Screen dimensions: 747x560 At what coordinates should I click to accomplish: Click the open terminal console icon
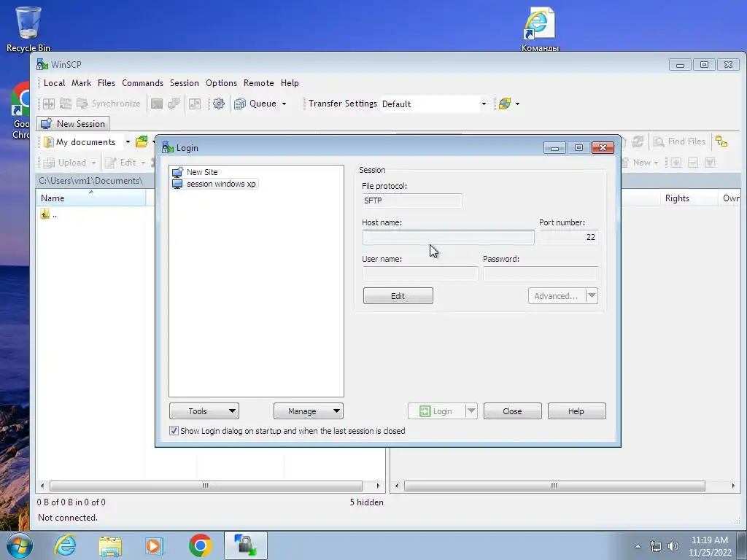coord(157,104)
